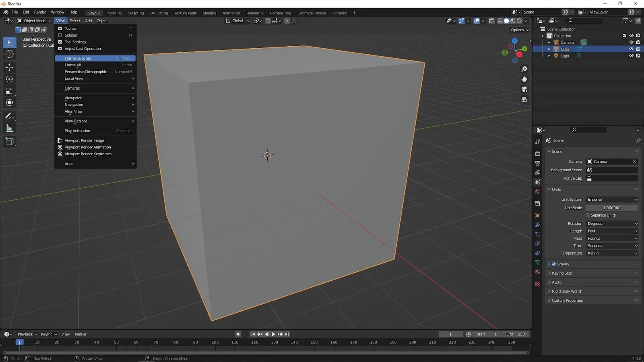This screenshot has width=644, height=362.
Task: Enable Separate Units checkbox
Action: 588,215
